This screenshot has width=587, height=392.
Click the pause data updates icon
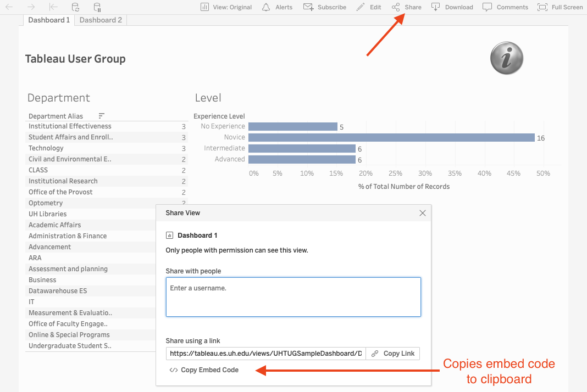point(97,7)
